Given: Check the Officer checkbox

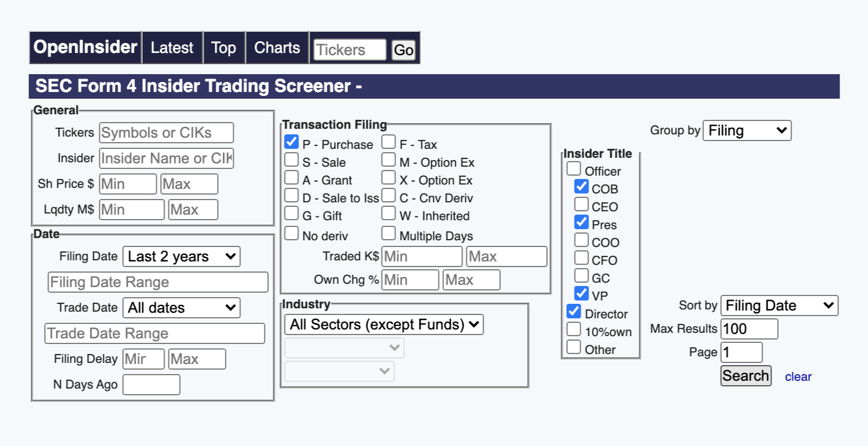Looking at the screenshot, I should tap(574, 168).
